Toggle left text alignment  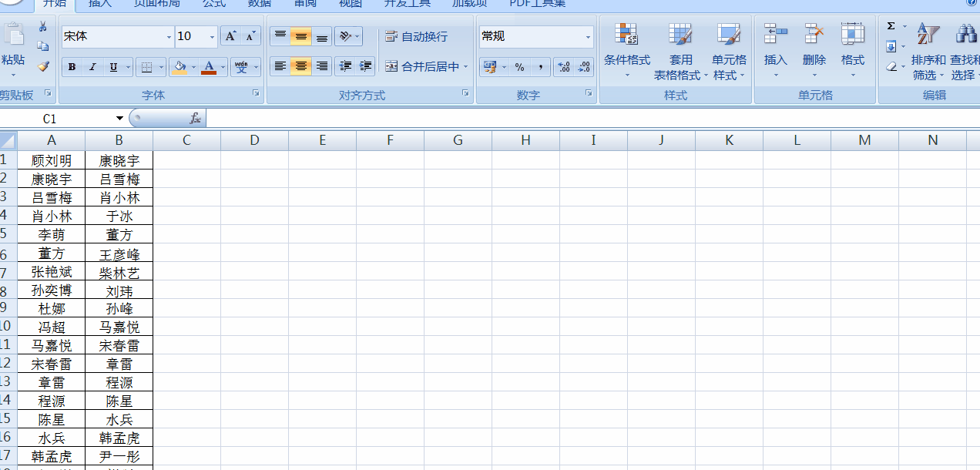pos(280,66)
